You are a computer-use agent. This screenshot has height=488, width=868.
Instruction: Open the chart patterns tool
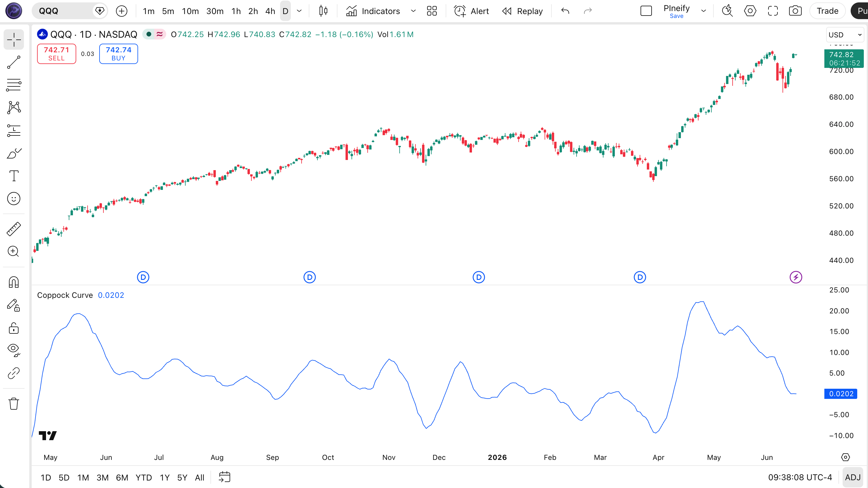point(14,108)
